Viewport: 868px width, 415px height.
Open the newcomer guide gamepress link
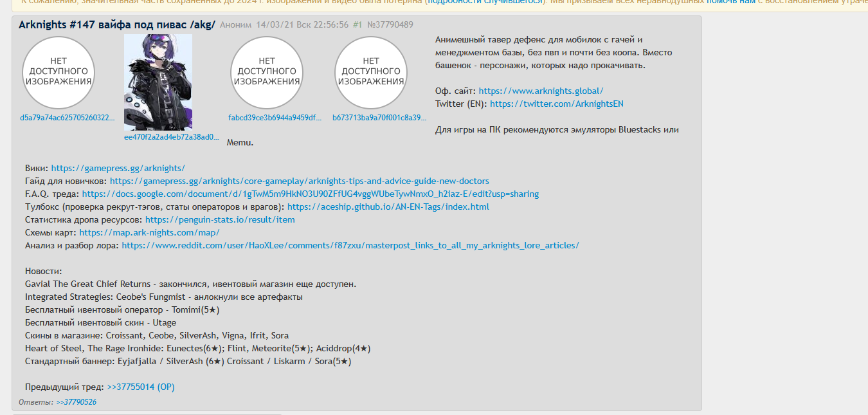[x=299, y=181]
